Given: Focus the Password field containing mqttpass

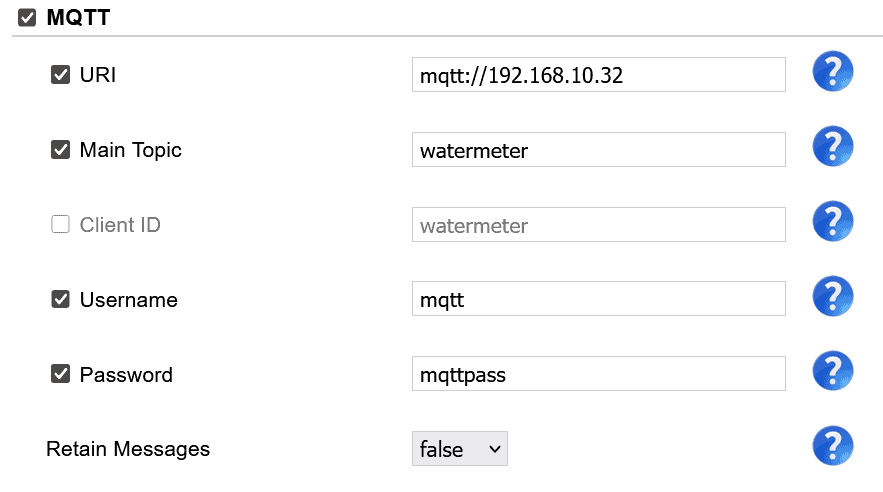Looking at the screenshot, I should pyautogui.click(x=599, y=374).
